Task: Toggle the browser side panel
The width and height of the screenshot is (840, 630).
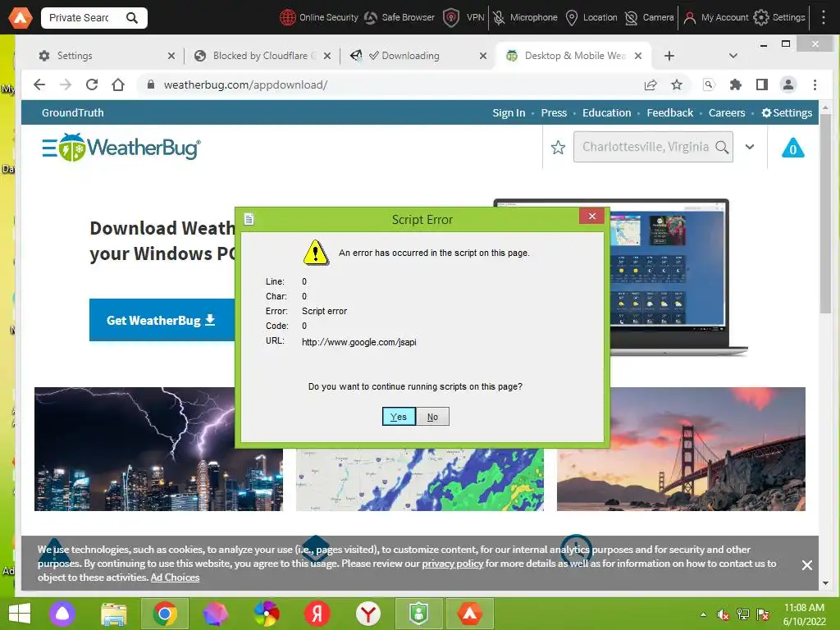Action: click(762, 84)
